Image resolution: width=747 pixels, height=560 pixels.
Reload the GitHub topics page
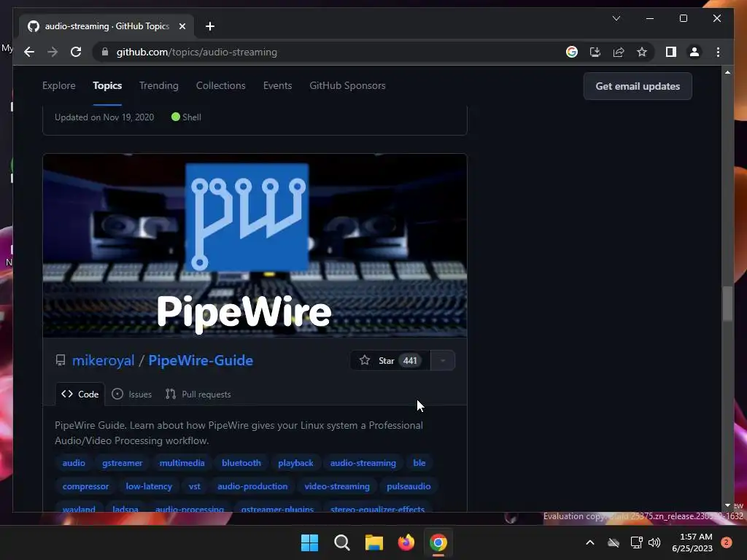[x=76, y=52]
